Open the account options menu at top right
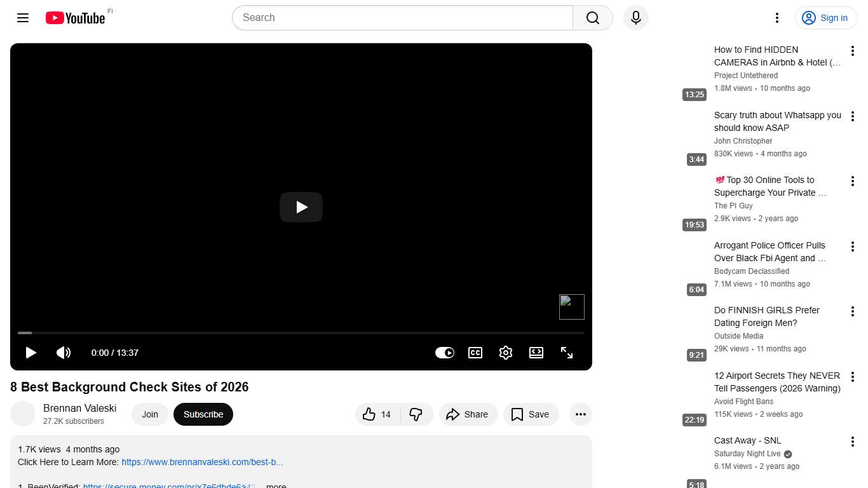The height and width of the screenshot is (488, 868). coord(776,18)
